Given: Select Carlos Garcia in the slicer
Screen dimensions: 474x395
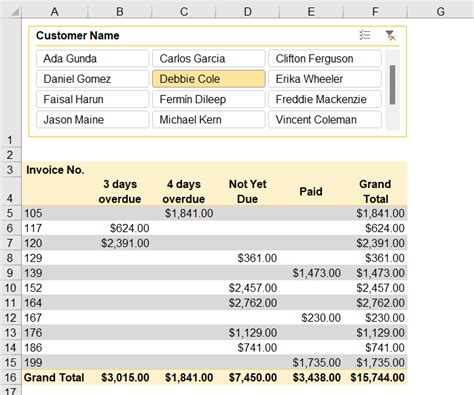Looking at the screenshot, I should (x=209, y=59).
